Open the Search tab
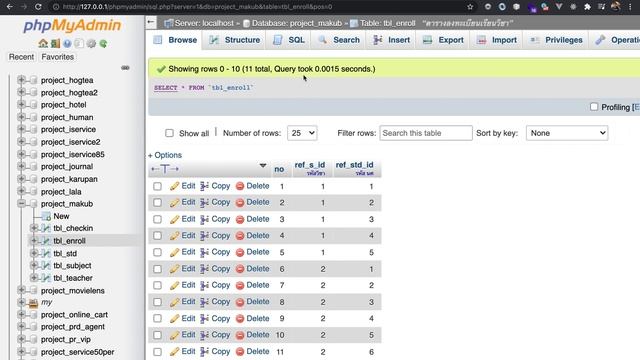The image size is (640, 360). coord(339,40)
